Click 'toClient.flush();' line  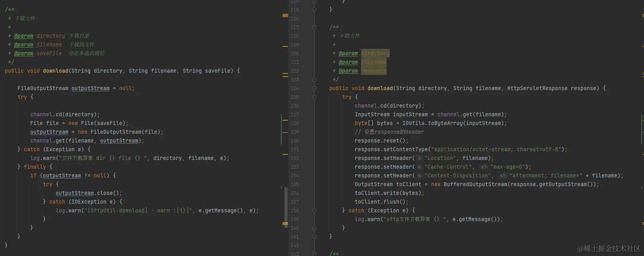pos(382,202)
